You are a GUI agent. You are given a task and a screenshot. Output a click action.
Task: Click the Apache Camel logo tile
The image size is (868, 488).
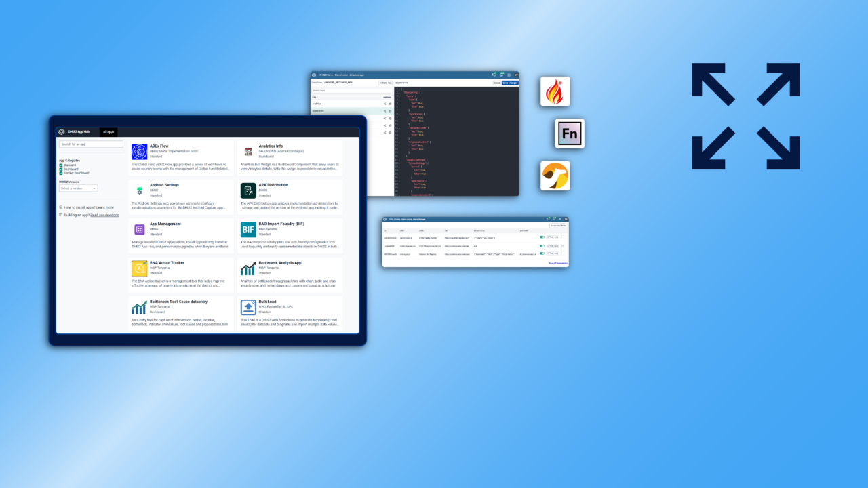coord(555,176)
